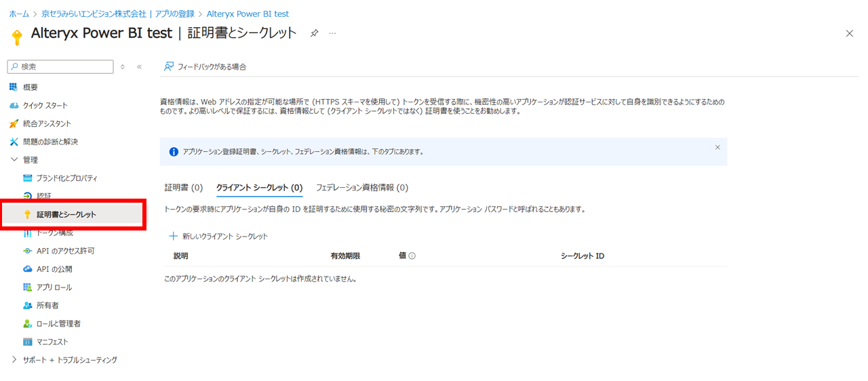Viewport: 868px width, 381px height.
Task: Click the アプリ ロール icon
Action: tap(27, 287)
